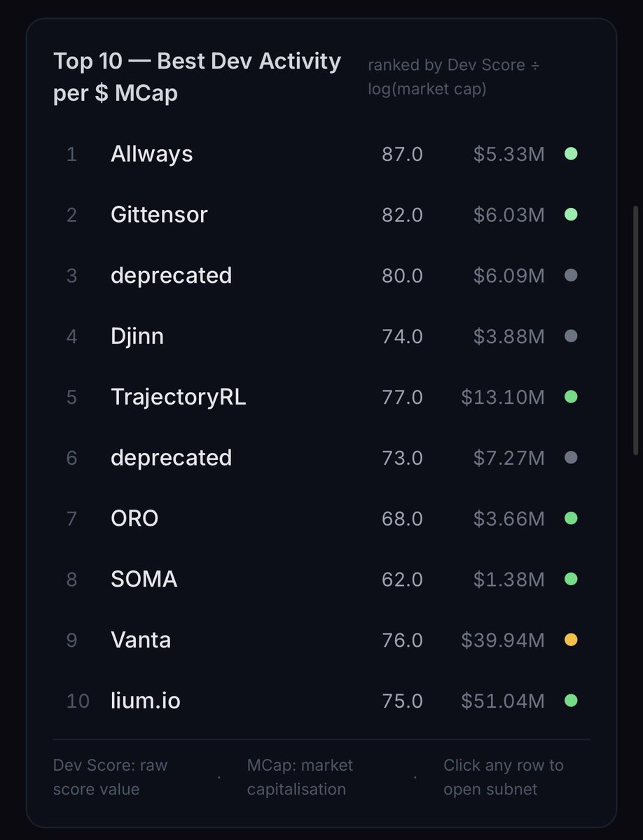The width and height of the screenshot is (643, 840).
Task: Click the green status dot for SOMA
Action: coord(571,580)
